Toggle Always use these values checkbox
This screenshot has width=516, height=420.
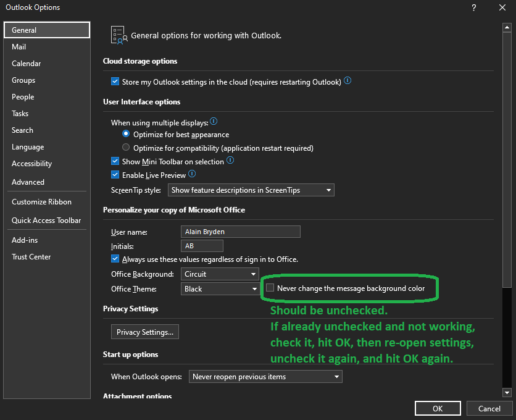click(115, 259)
